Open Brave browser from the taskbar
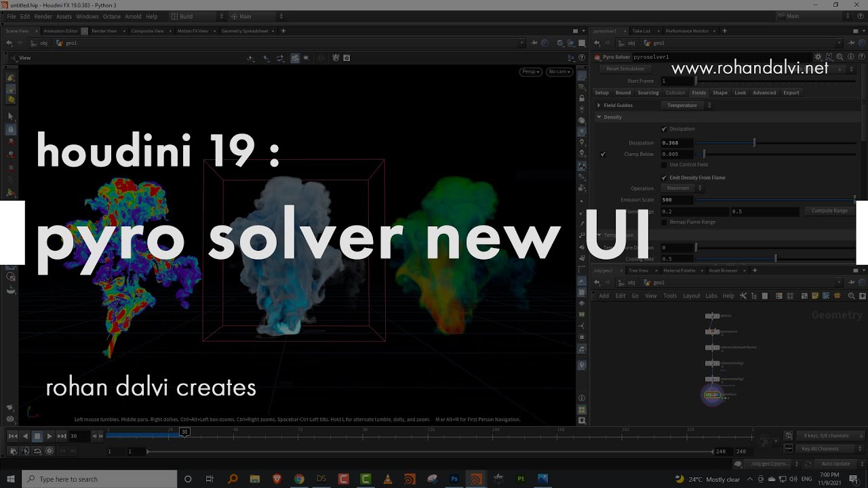This screenshot has height=488, width=868. [277, 479]
